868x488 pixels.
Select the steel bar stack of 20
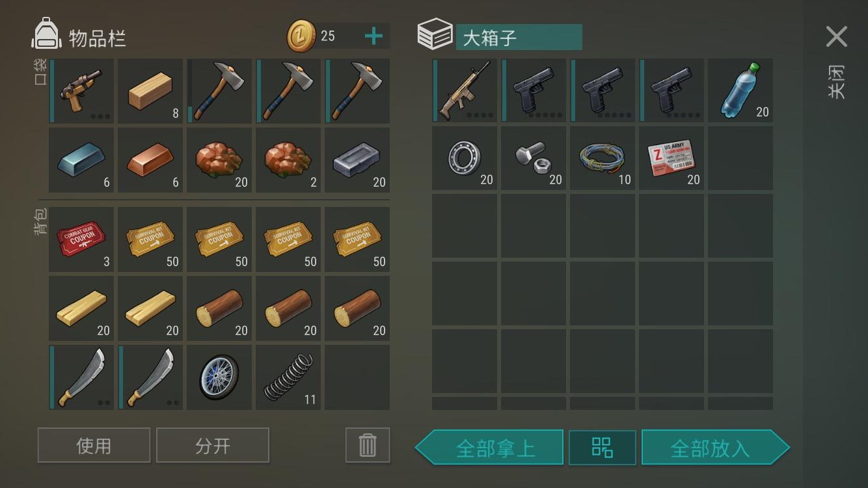tap(357, 159)
